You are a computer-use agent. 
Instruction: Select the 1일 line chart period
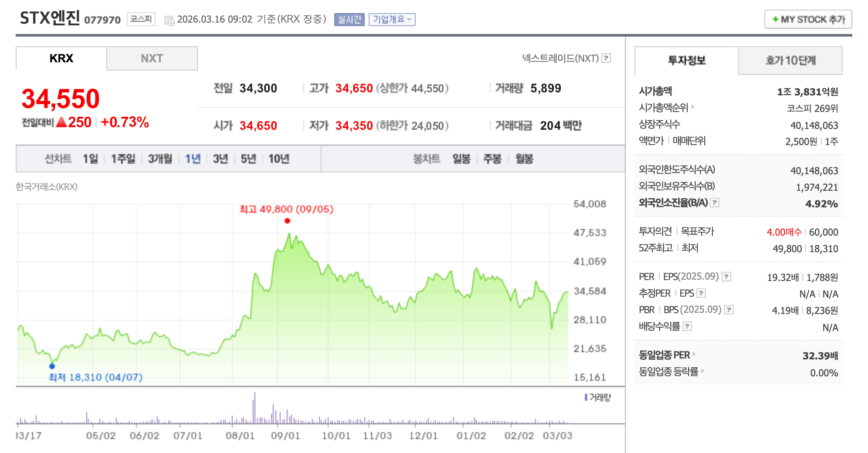tap(90, 159)
